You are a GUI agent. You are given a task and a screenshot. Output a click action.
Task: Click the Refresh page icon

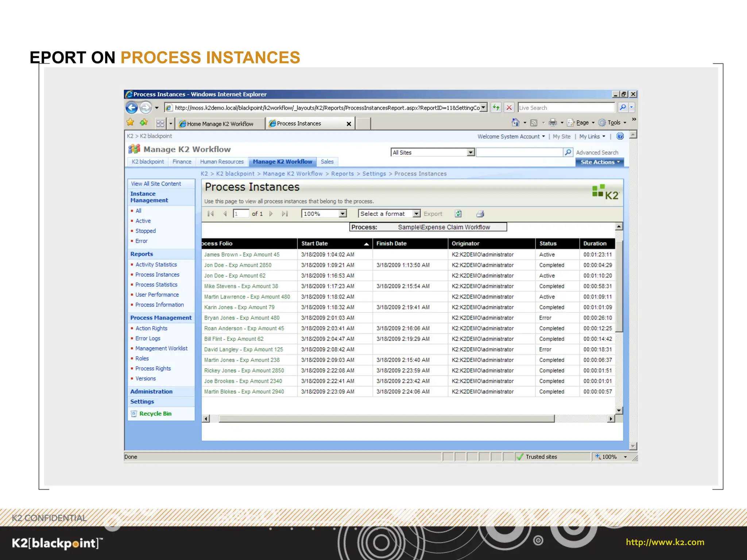pyautogui.click(x=496, y=108)
